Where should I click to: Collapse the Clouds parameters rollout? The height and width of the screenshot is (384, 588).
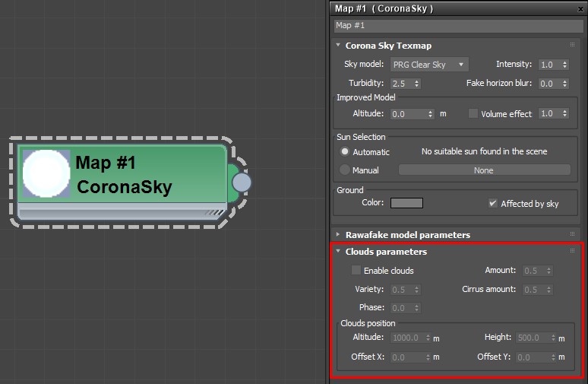tap(338, 251)
